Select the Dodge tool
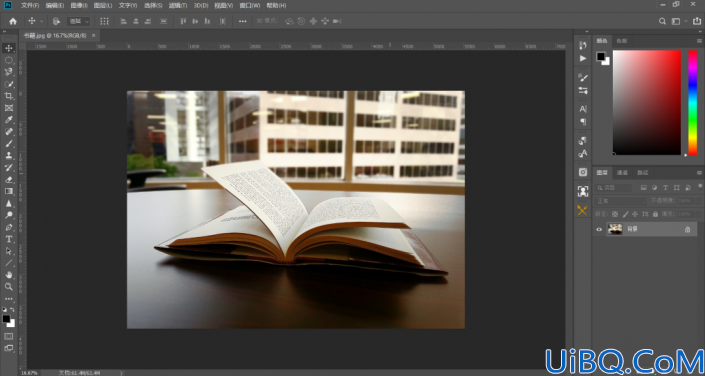 tap(9, 215)
